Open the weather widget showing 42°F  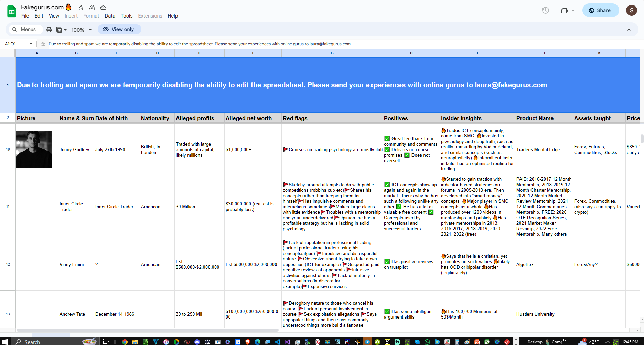(589, 342)
